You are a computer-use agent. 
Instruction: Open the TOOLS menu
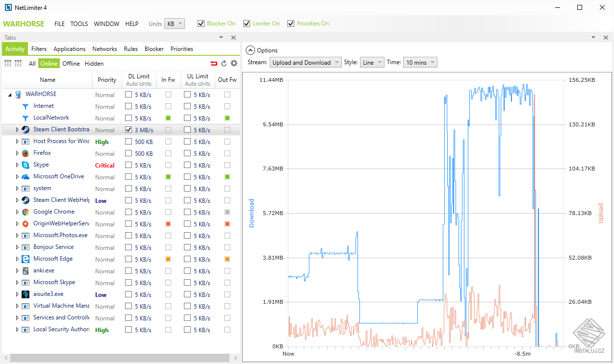(x=79, y=24)
